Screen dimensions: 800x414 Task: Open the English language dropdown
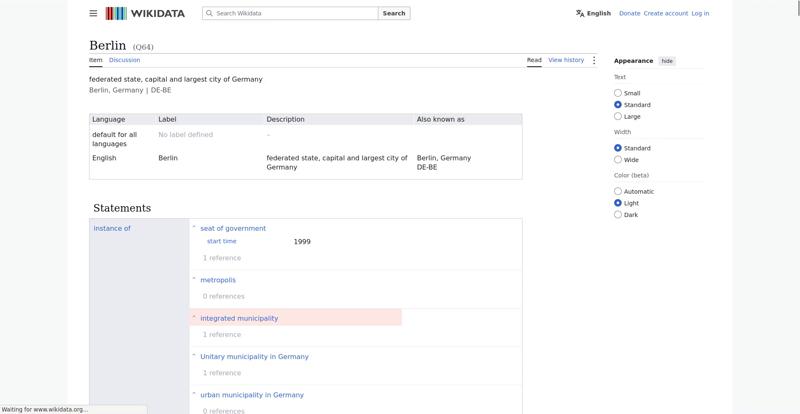[x=593, y=13]
